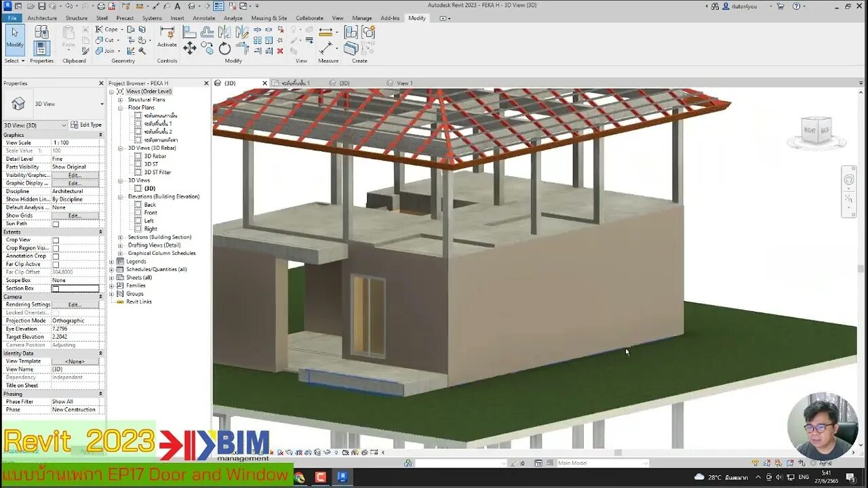Viewport: 868px width, 488px height.
Task: Click Edit for Rendering Settings
Action: [75, 304]
